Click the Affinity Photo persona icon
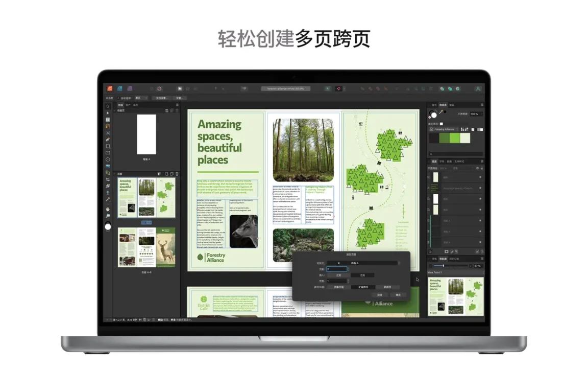Viewport: 588px width, 368px height. click(130, 88)
